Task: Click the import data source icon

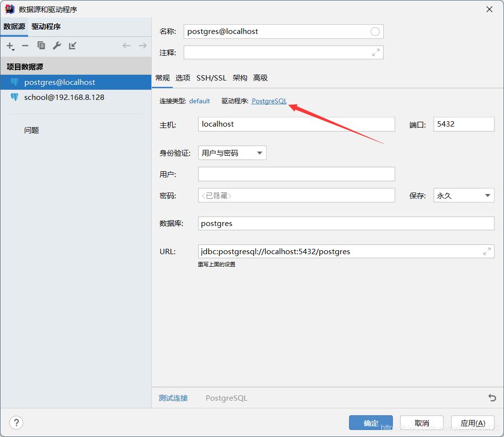Action: (72, 46)
